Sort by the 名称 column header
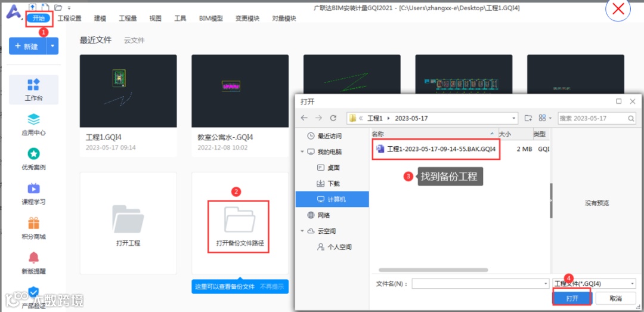The height and width of the screenshot is (312, 644). click(x=434, y=134)
